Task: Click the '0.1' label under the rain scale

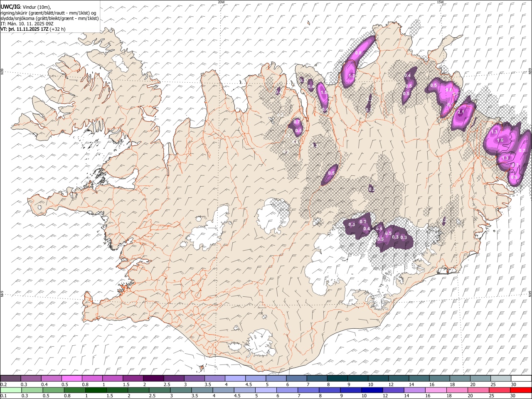Action: [x=4, y=396]
